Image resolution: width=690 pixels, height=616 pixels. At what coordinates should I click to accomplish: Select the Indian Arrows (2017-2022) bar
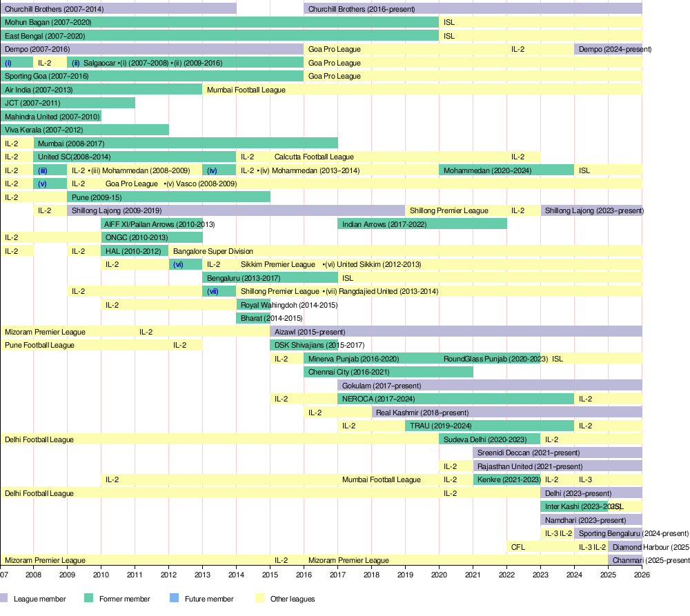(422, 224)
